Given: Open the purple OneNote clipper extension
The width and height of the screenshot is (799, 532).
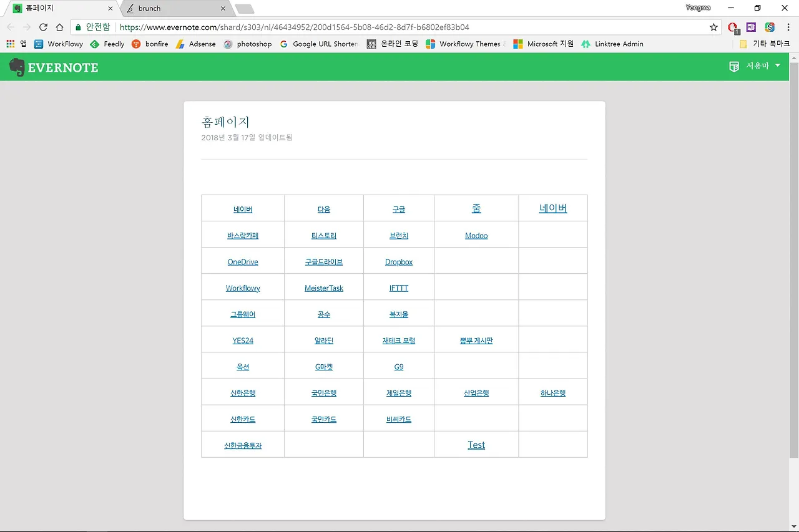Looking at the screenshot, I should tap(751, 27).
